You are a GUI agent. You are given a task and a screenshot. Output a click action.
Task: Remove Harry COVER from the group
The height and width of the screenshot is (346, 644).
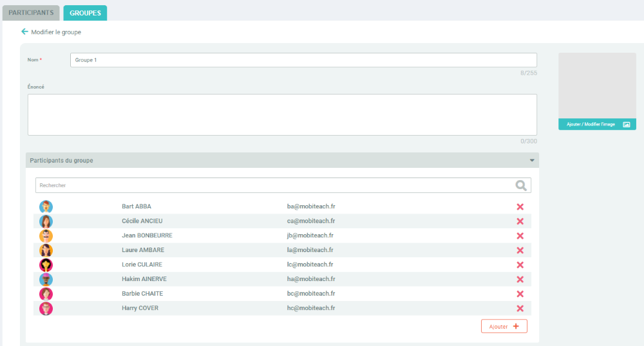pos(520,308)
